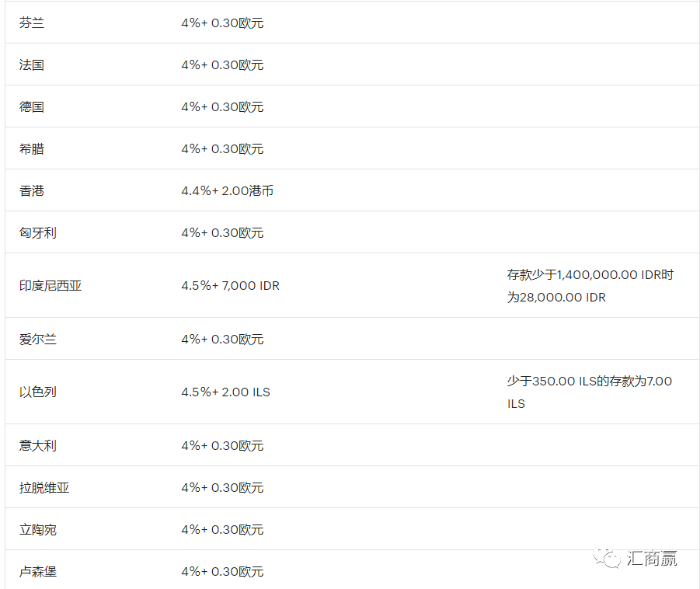The height and width of the screenshot is (589, 700).
Task: Select the 以色列 country cell
Action: click(38, 392)
